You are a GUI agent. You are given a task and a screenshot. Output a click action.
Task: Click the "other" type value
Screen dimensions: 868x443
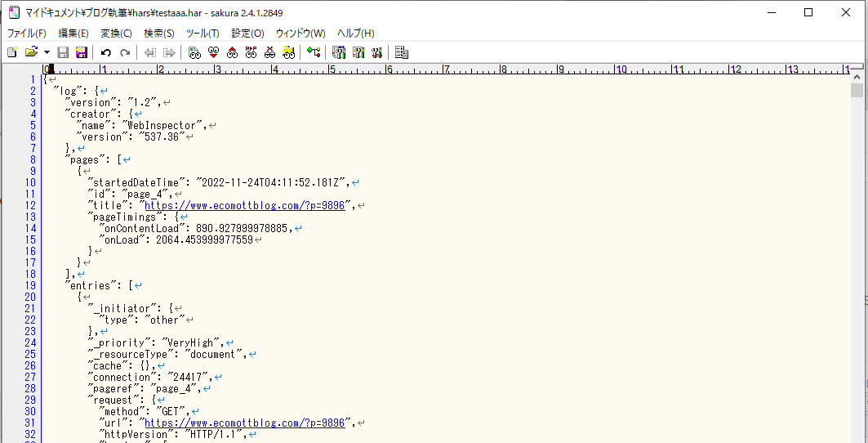pyautogui.click(x=164, y=320)
